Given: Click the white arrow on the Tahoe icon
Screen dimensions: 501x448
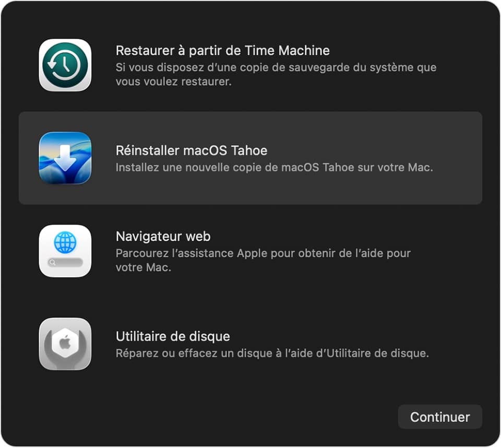Looking at the screenshot, I should coord(65,158).
